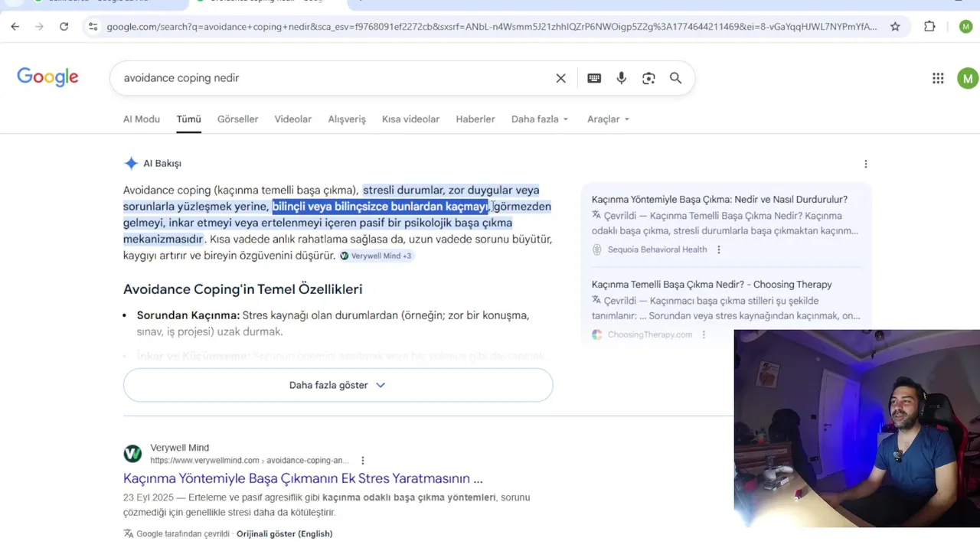Switch to AI Modu tab
Image resolution: width=980 pixels, height=551 pixels.
pos(142,119)
